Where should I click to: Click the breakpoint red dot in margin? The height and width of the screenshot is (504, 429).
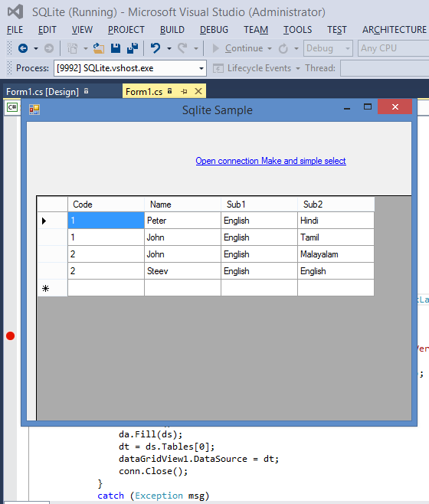[10, 336]
